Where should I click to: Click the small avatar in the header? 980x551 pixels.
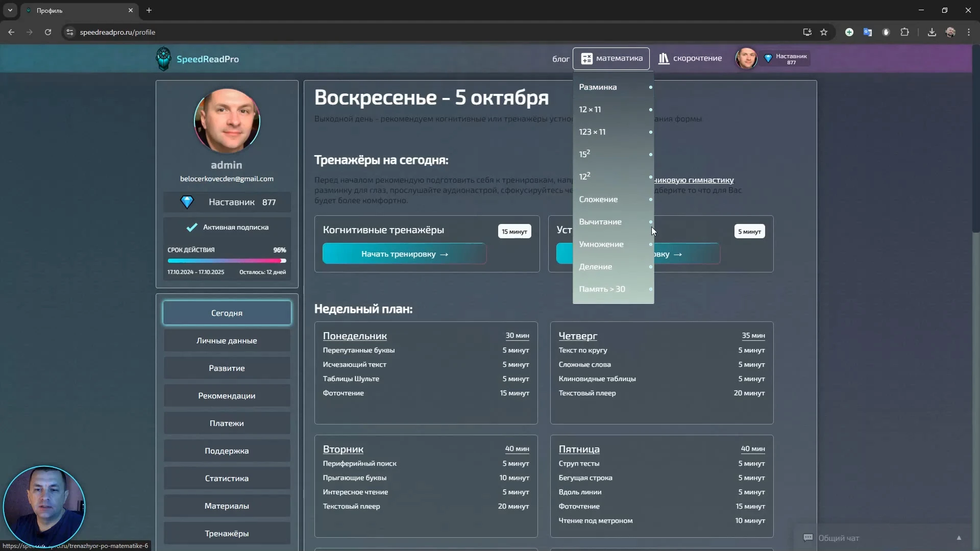tap(746, 59)
